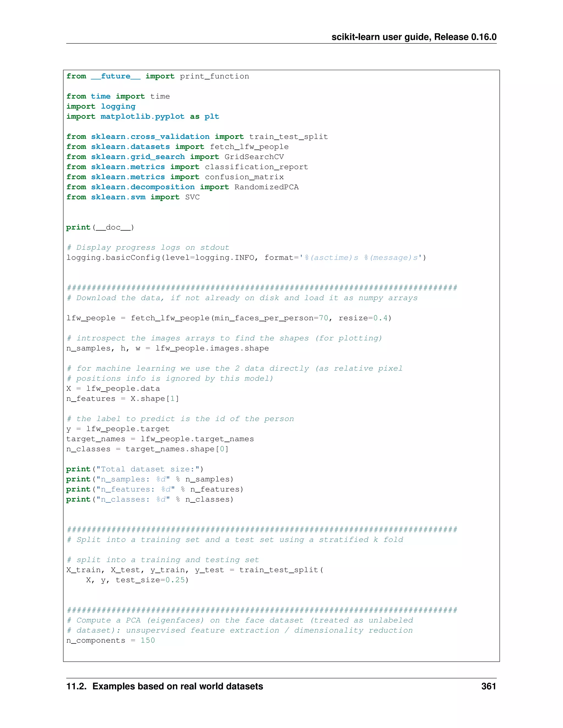The height and width of the screenshot is (728, 563).
Task: Click 'target_names = lfw_people.target_names' line
Action: tap(160, 439)
